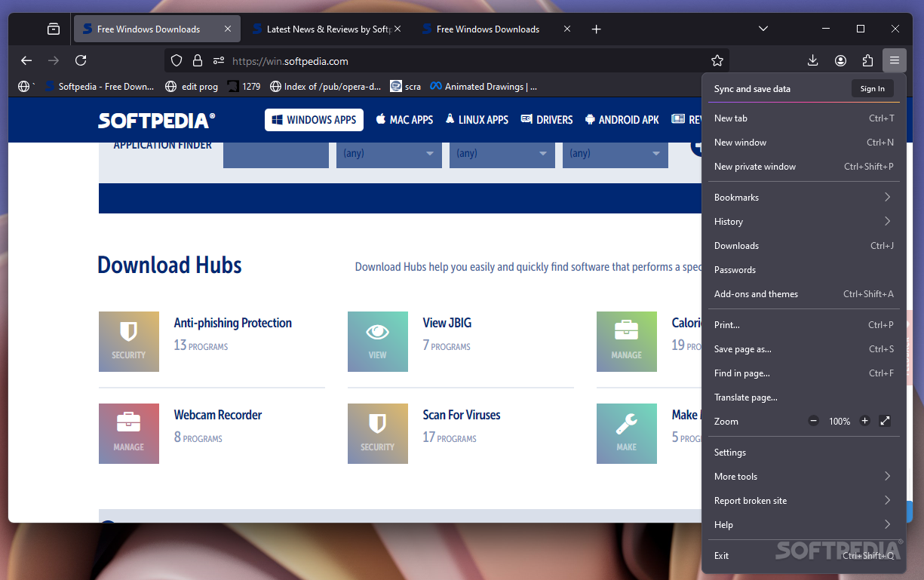Open the Anti-phishing Protection security thumbnail
Image resolution: width=924 pixels, height=580 pixels.
pos(129,342)
